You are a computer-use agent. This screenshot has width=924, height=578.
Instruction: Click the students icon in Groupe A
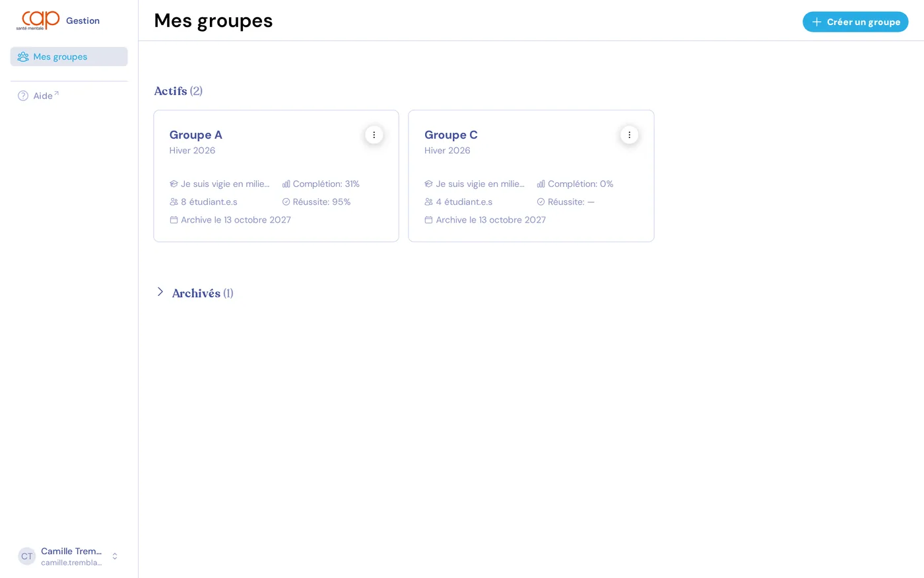(x=174, y=201)
